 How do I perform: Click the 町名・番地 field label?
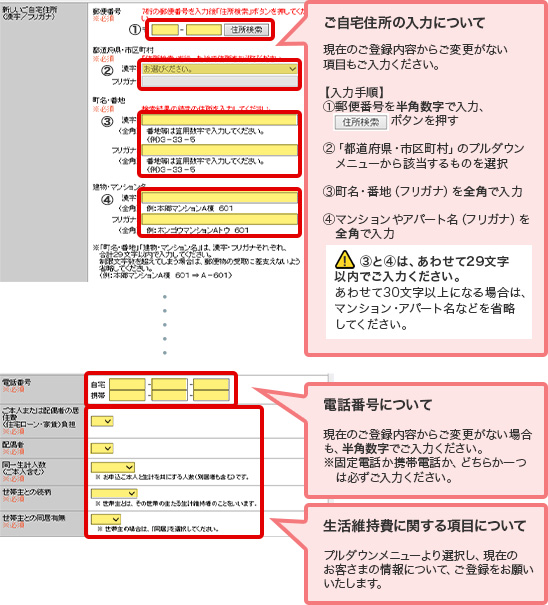[109, 100]
